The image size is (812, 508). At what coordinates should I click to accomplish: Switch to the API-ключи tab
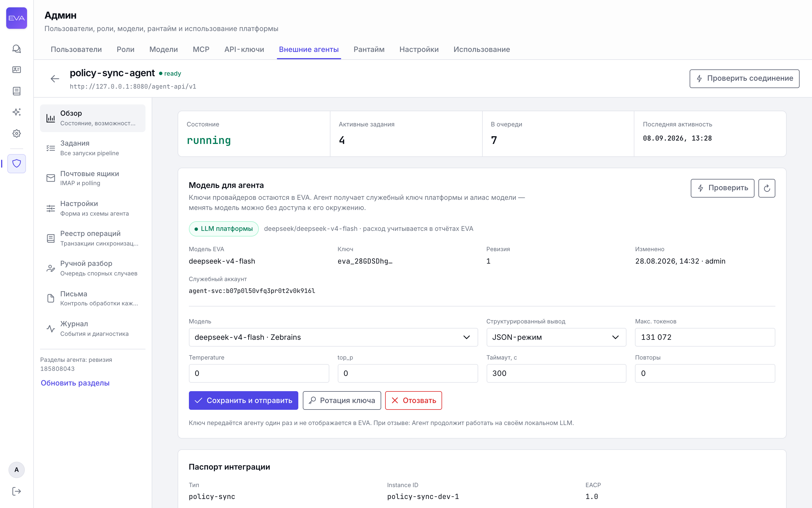pos(244,49)
